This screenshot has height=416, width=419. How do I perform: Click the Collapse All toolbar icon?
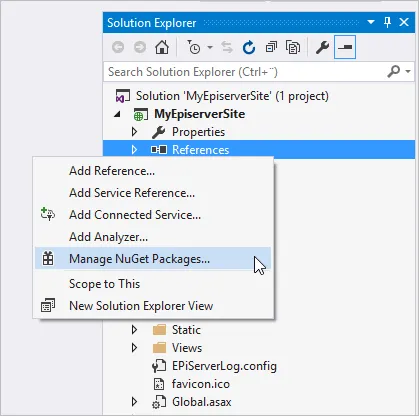271,47
